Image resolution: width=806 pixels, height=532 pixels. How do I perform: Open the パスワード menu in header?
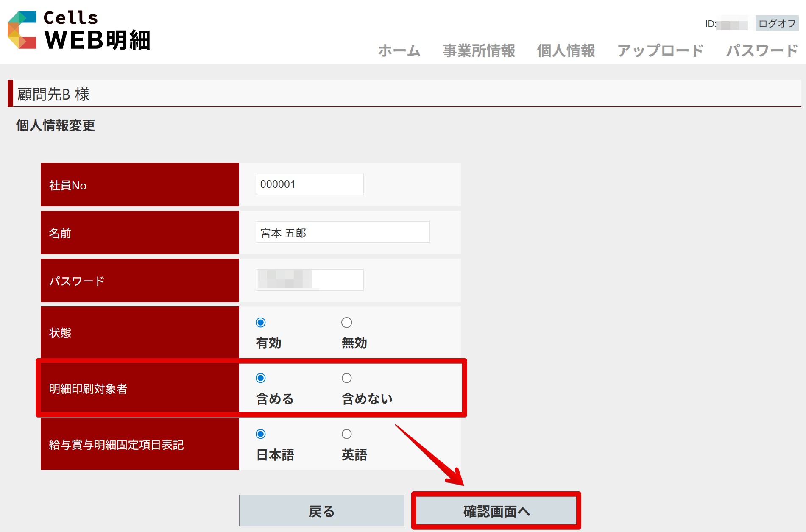[x=761, y=50]
